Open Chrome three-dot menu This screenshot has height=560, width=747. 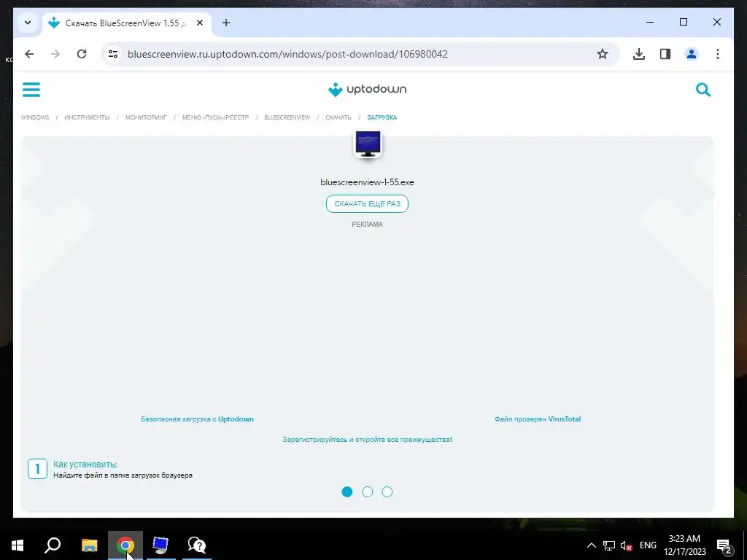coord(718,54)
